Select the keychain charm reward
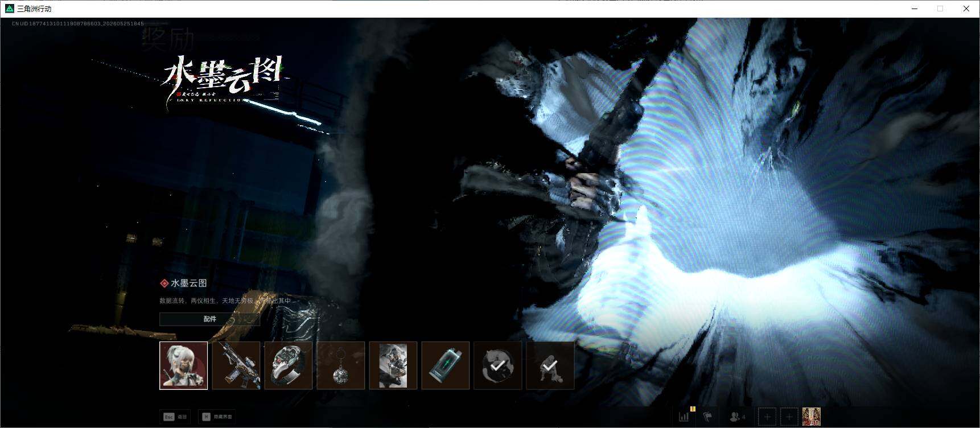 (341, 365)
